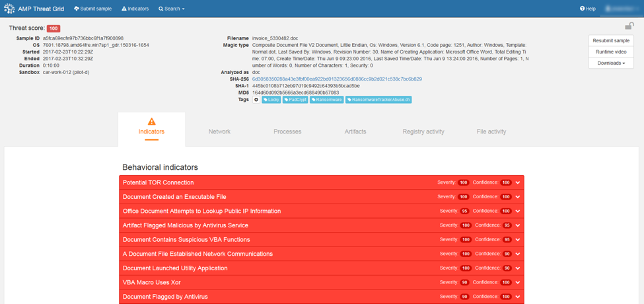Select the Locky tag
This screenshot has height=304, width=644.
coord(271,100)
